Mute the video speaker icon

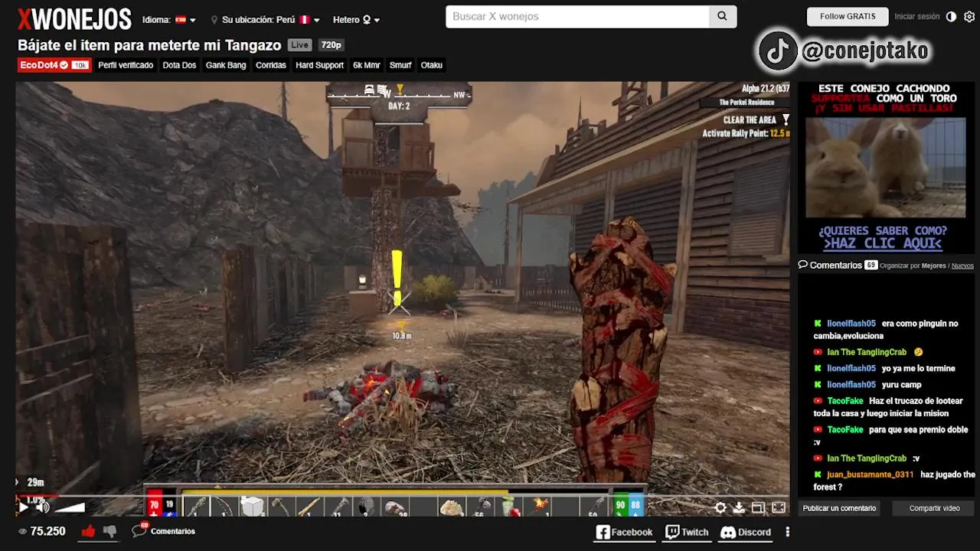pyautogui.click(x=43, y=507)
